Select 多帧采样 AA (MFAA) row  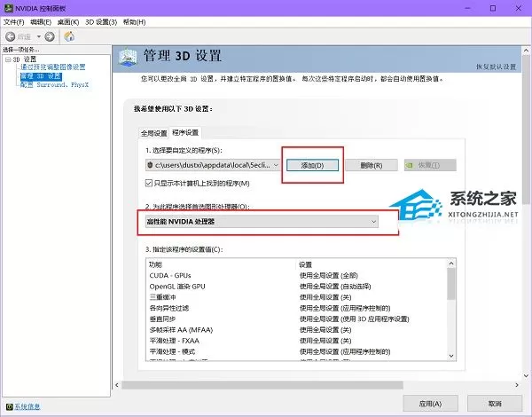(298, 330)
